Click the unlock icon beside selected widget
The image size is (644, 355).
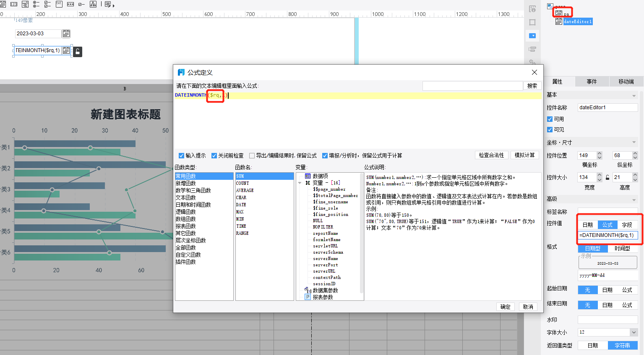click(x=78, y=52)
